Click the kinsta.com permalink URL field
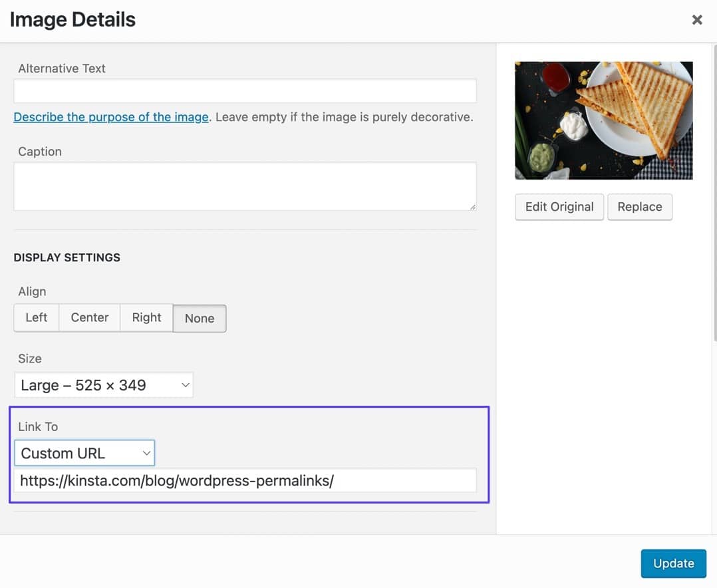717x588 pixels. 245,480
